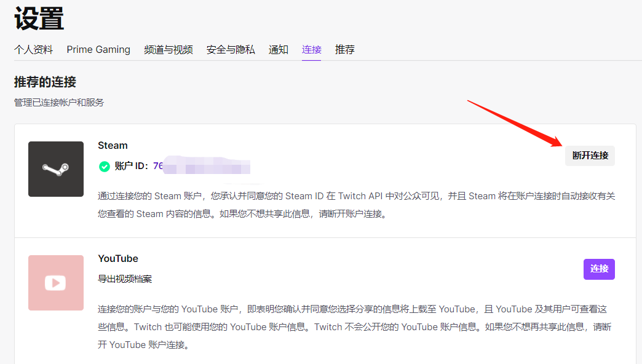Click the purple Steam account ID number
The image size is (642, 364).
[x=158, y=166]
